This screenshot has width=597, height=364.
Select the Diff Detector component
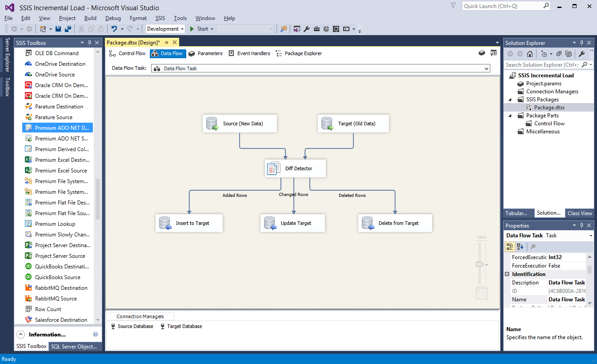[295, 169]
